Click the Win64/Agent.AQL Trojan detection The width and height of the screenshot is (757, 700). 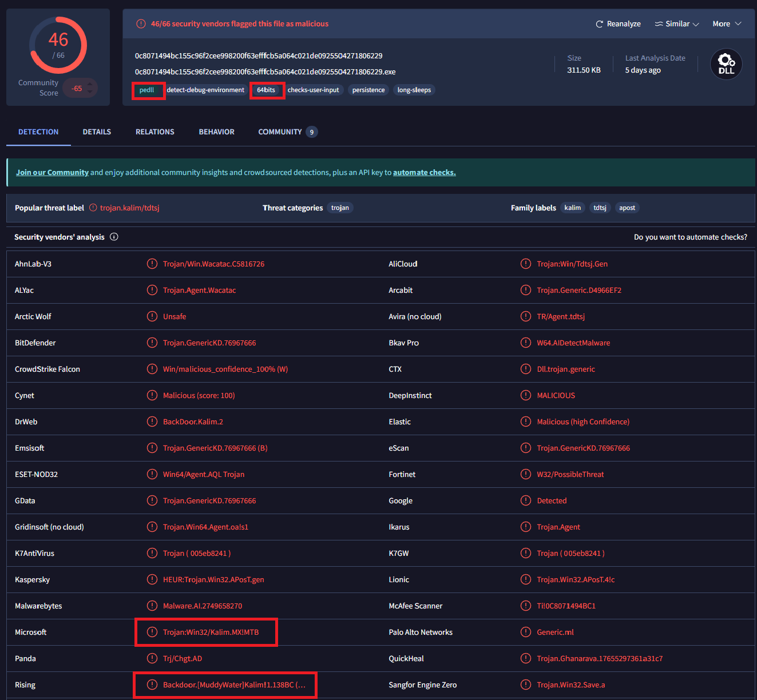204,474
